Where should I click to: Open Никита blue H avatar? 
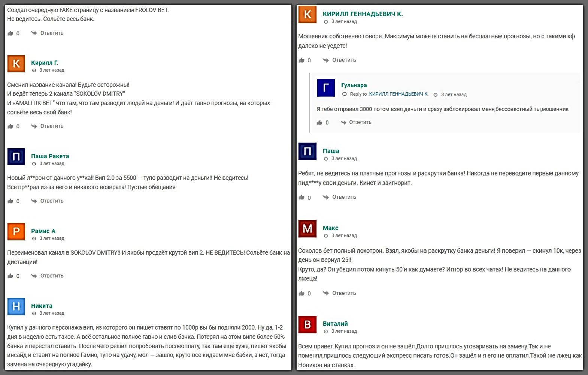coord(16,306)
